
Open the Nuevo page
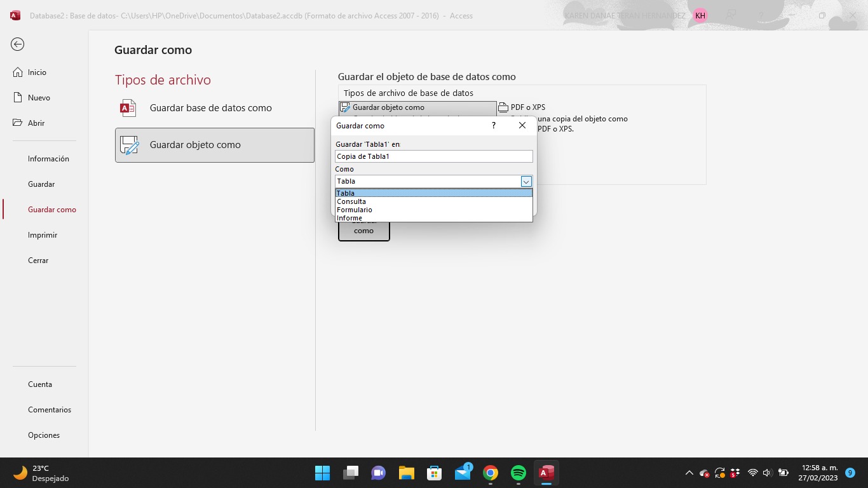39,98
